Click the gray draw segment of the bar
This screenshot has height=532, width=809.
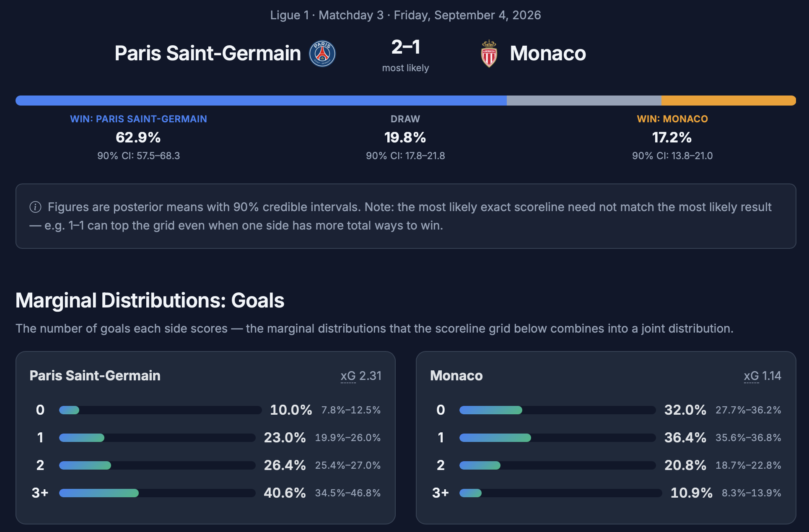584,101
